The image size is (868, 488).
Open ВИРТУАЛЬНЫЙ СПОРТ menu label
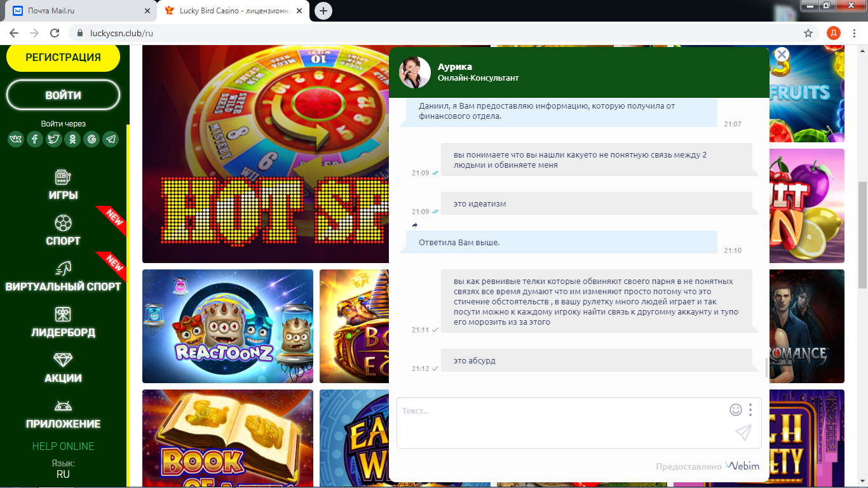pos(63,287)
